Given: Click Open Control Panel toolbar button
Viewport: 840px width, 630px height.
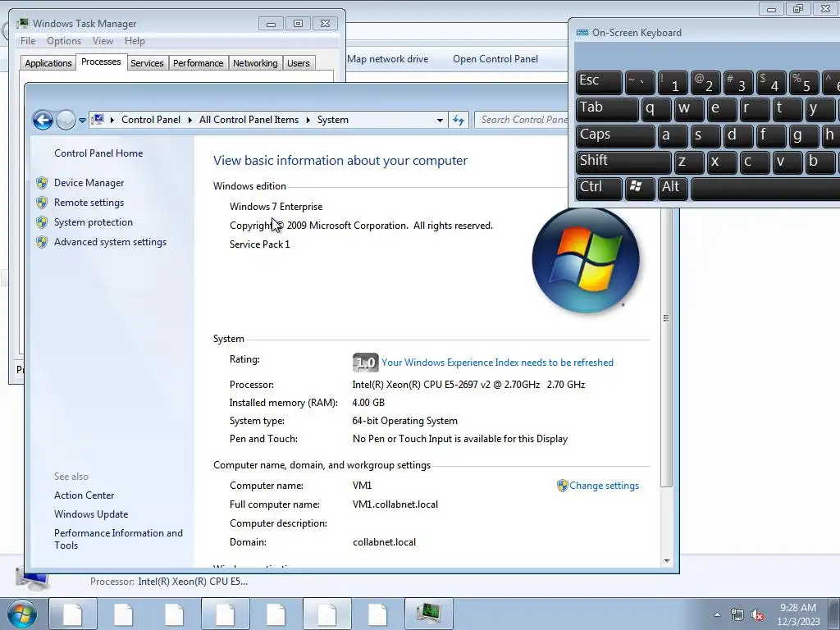Looking at the screenshot, I should click(495, 59).
